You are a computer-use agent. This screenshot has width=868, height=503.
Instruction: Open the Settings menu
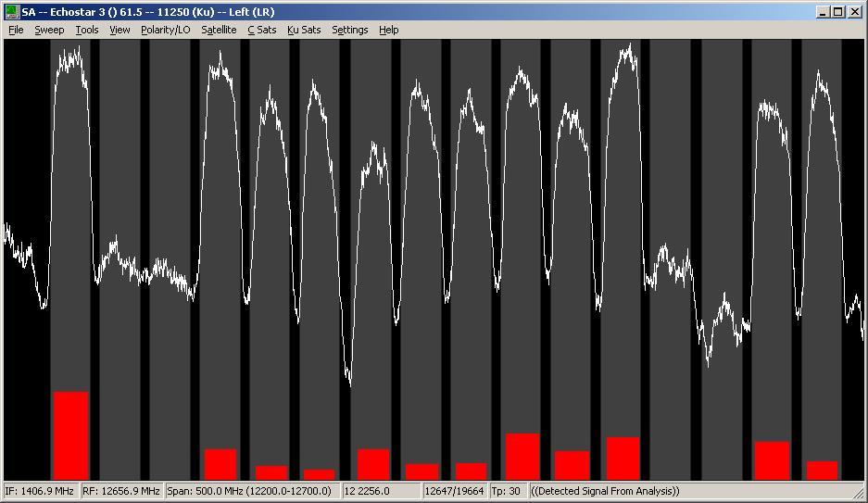click(350, 30)
